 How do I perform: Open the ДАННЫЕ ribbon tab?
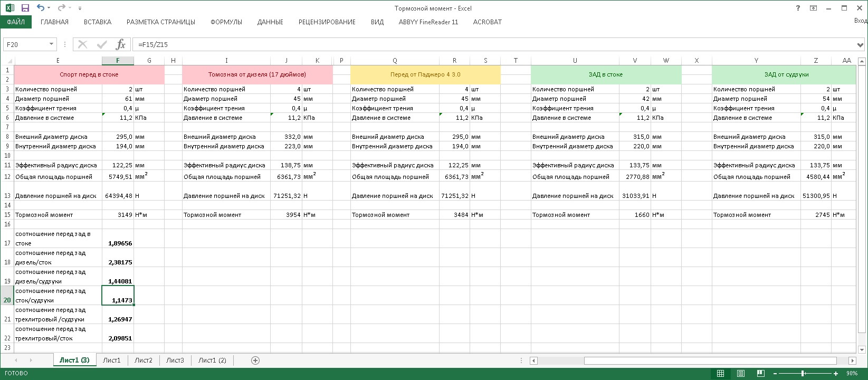click(270, 22)
